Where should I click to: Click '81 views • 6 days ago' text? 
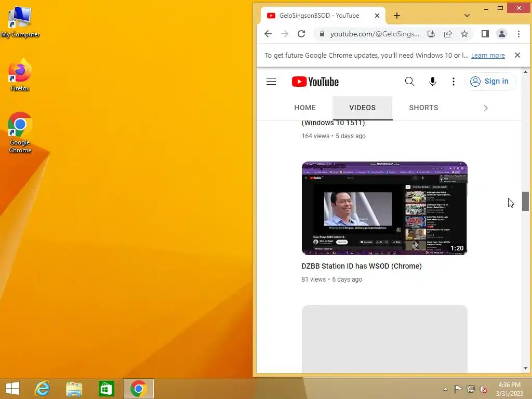pos(332,280)
